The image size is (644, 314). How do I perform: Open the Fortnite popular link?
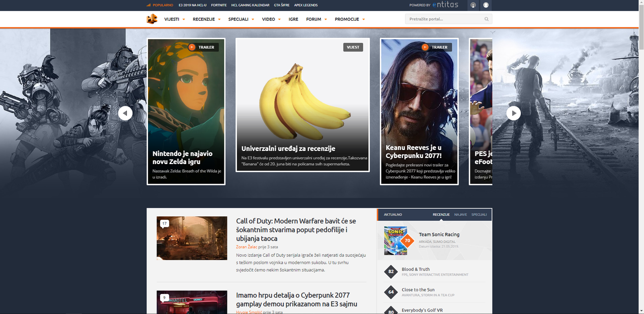219,5
